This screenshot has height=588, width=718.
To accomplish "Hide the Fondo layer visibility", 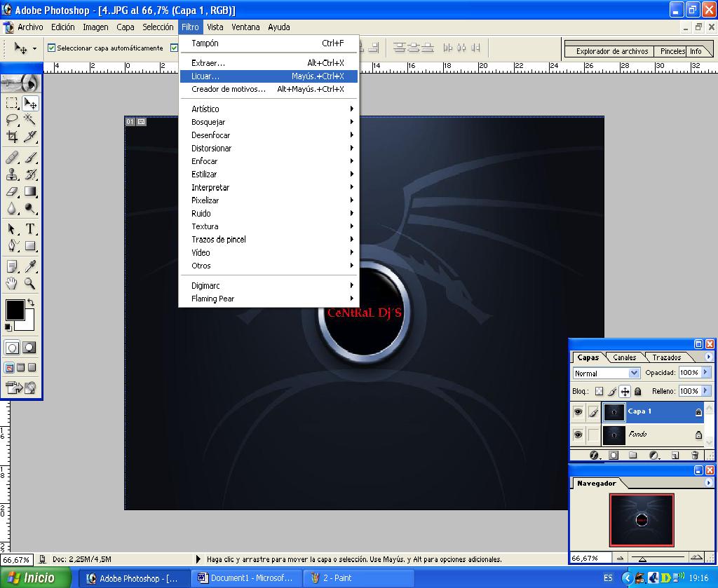I will click(578, 434).
